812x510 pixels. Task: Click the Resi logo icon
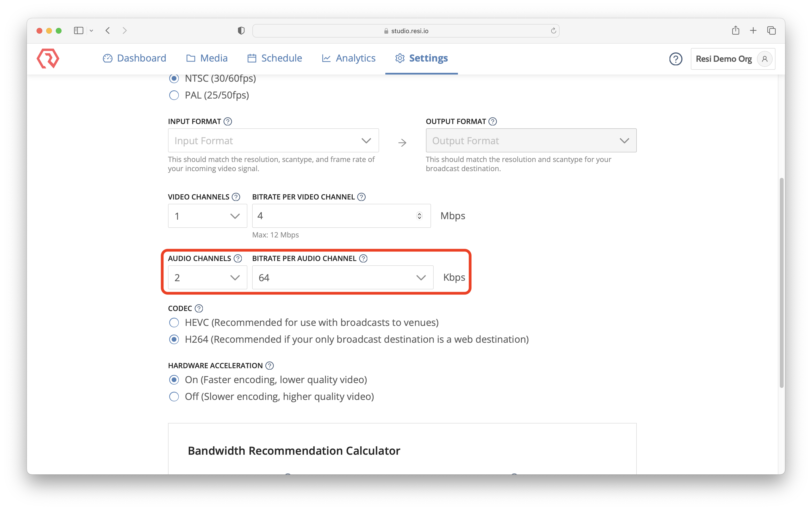pyautogui.click(x=48, y=58)
